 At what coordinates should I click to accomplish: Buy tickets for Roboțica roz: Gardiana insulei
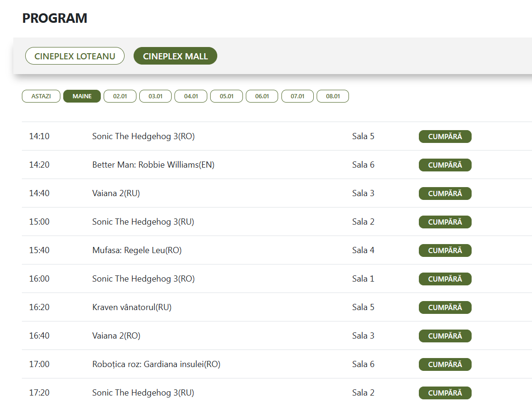click(x=445, y=364)
